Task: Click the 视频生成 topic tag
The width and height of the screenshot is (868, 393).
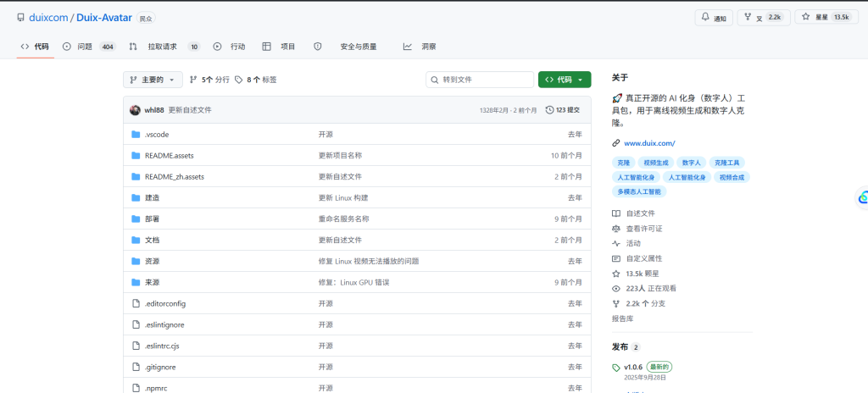Action: [656, 163]
